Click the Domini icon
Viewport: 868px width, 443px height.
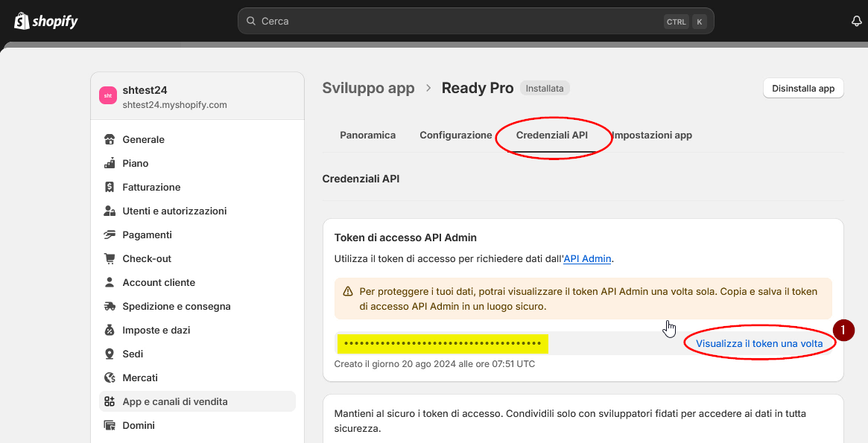pos(110,425)
